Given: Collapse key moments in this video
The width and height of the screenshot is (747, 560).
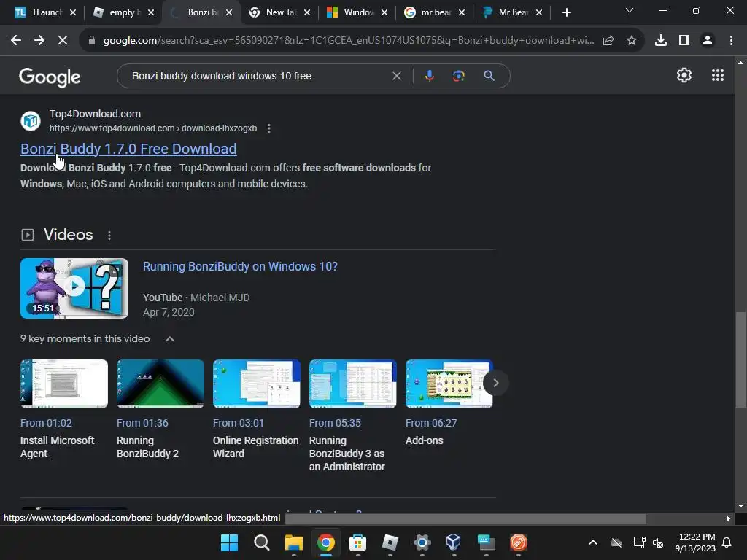Looking at the screenshot, I should (x=169, y=338).
